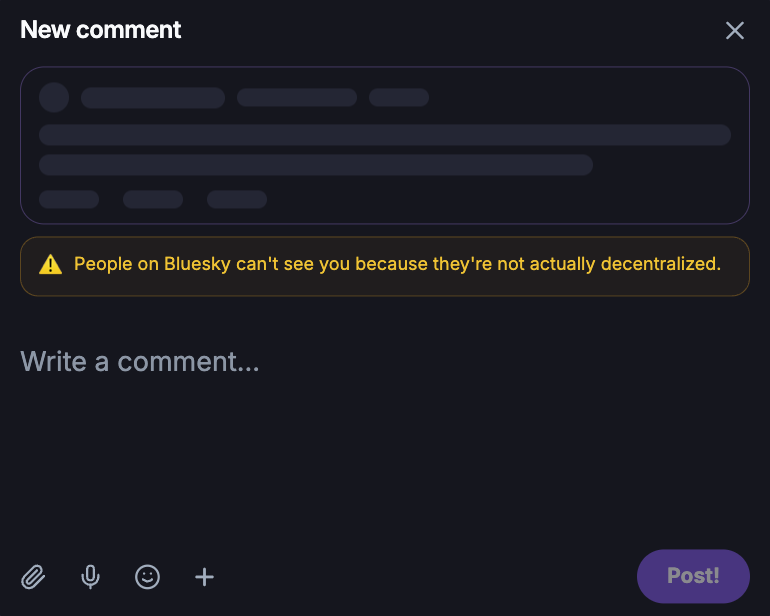Focus the "Write a comment..." field
Viewport: 770px width, 616px height.
pos(140,361)
